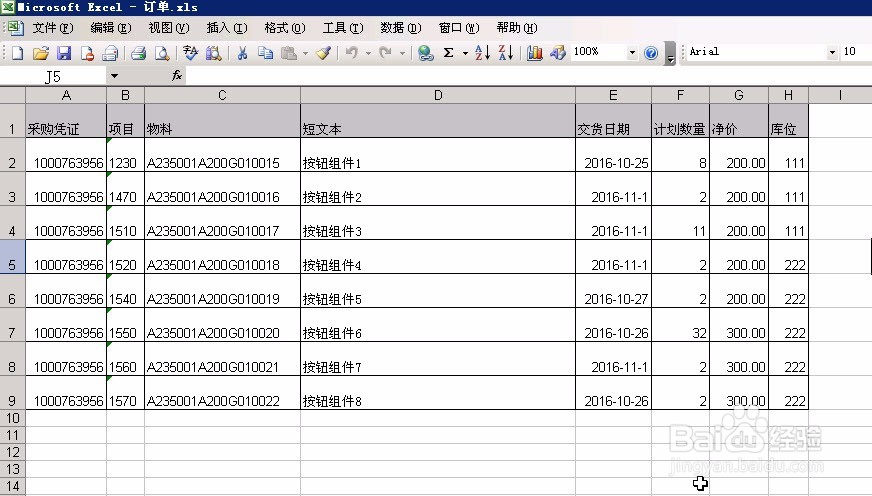Image resolution: width=872 pixels, height=496 pixels.
Task: Click the Research binoculars icon
Action: [x=214, y=53]
